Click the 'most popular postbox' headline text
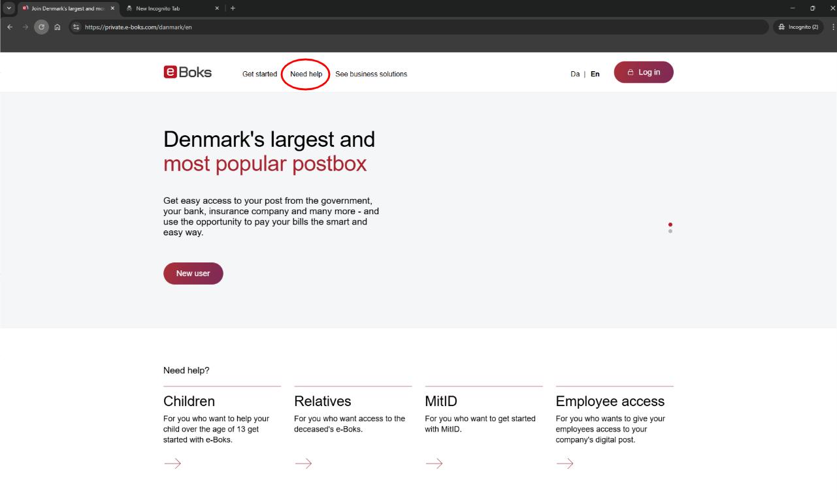837x504 pixels. [x=265, y=163]
